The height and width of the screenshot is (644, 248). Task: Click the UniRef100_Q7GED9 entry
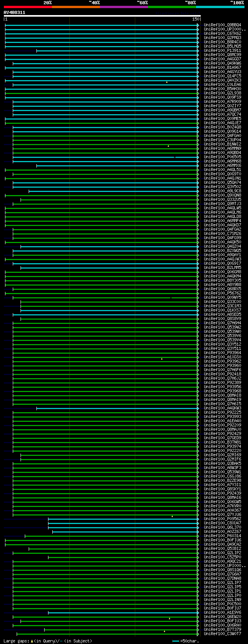(x=222, y=438)
